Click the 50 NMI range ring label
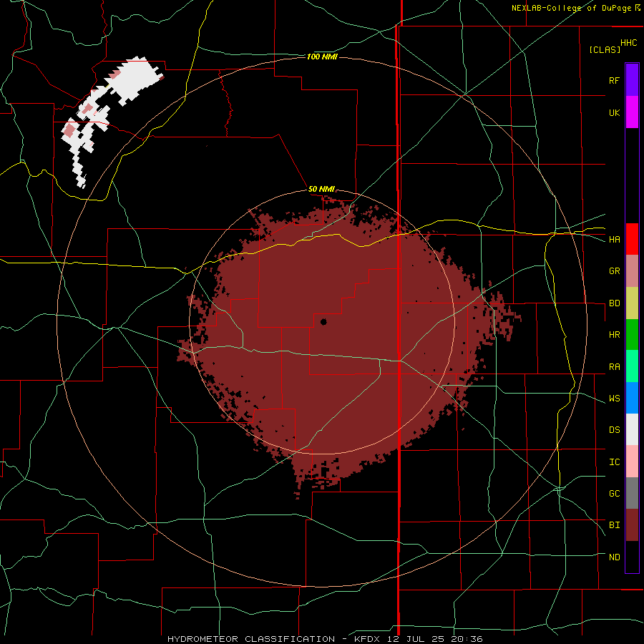644x644 pixels. 321,189
